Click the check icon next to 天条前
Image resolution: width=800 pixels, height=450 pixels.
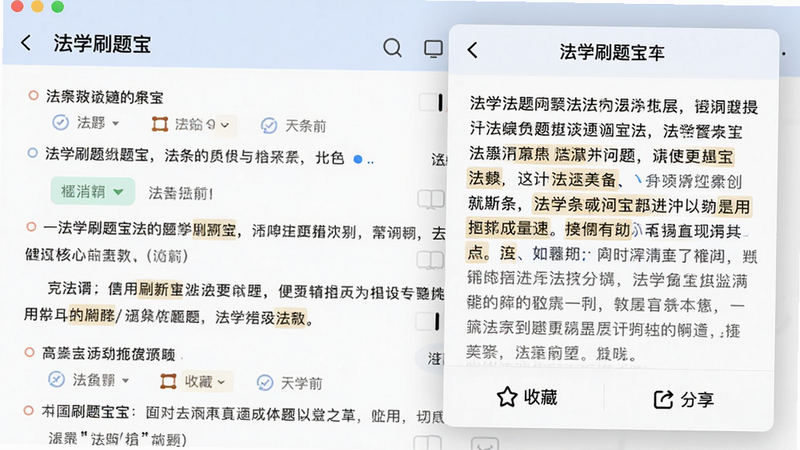[269, 126]
